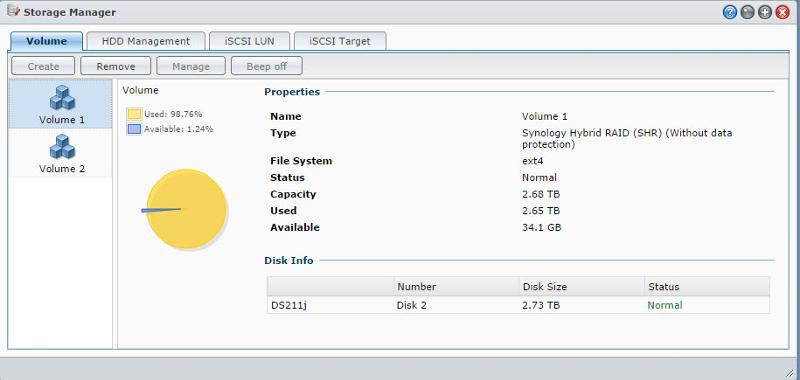Screen dimensions: 800x380
Task: Click the 34.1 GB available value
Action: (x=541, y=227)
